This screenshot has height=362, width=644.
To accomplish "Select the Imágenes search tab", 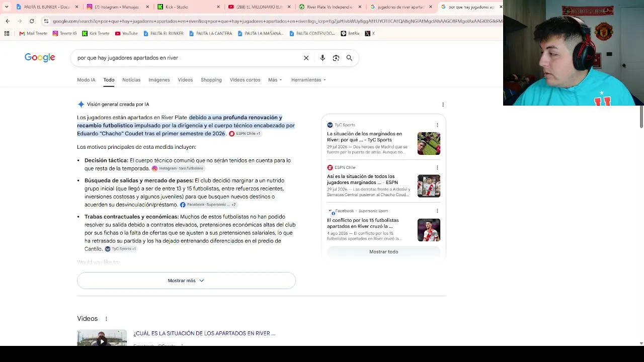I will tap(159, 80).
